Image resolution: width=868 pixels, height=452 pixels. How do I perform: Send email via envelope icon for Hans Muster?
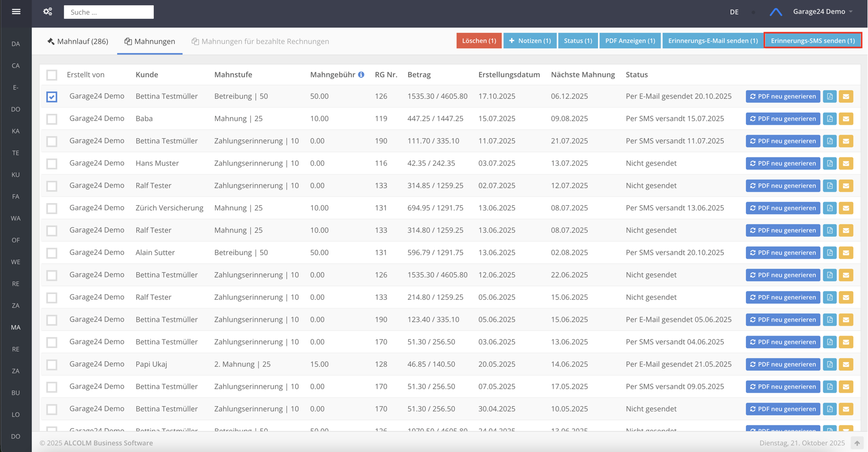point(846,164)
